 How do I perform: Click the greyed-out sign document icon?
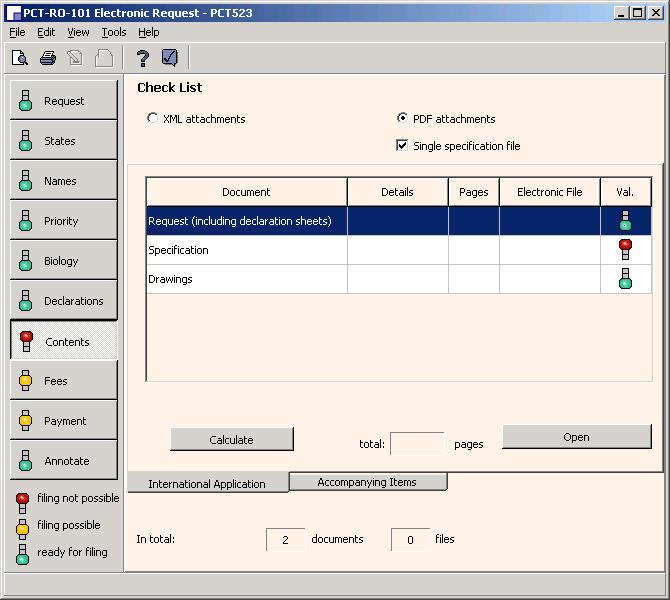(76, 58)
